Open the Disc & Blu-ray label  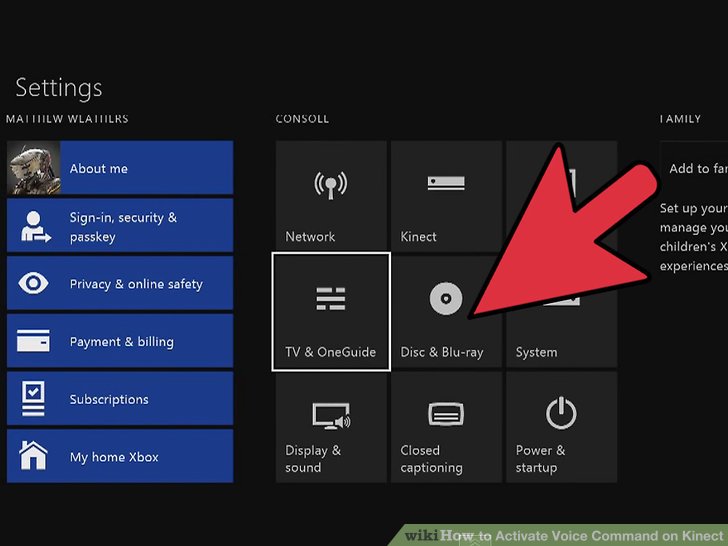pos(442,352)
